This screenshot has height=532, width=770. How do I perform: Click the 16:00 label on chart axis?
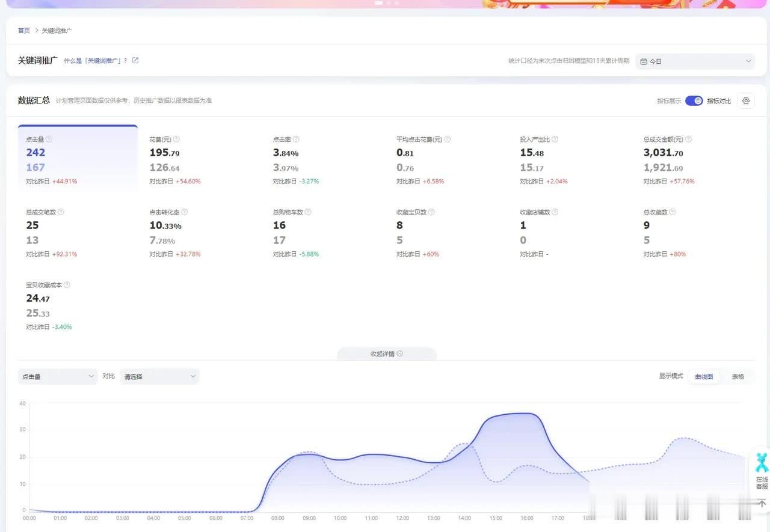pyautogui.click(x=527, y=518)
